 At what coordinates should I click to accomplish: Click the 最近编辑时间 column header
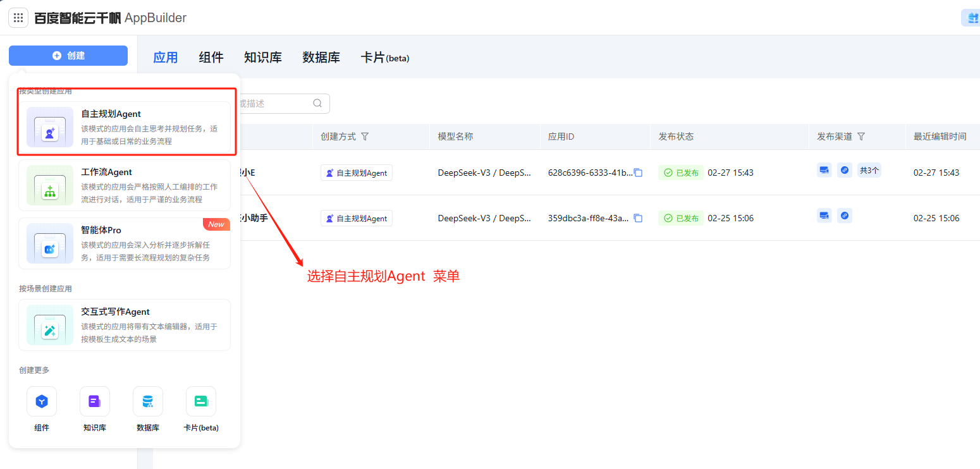(940, 137)
